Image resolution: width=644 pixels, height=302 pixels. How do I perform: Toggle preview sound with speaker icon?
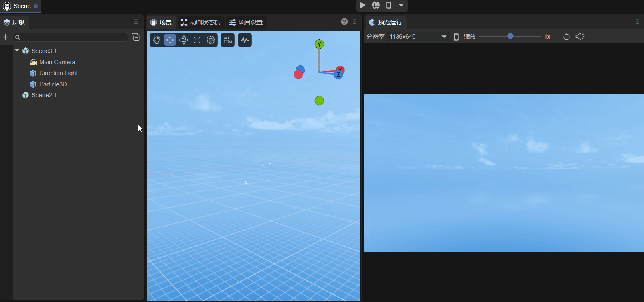click(580, 37)
